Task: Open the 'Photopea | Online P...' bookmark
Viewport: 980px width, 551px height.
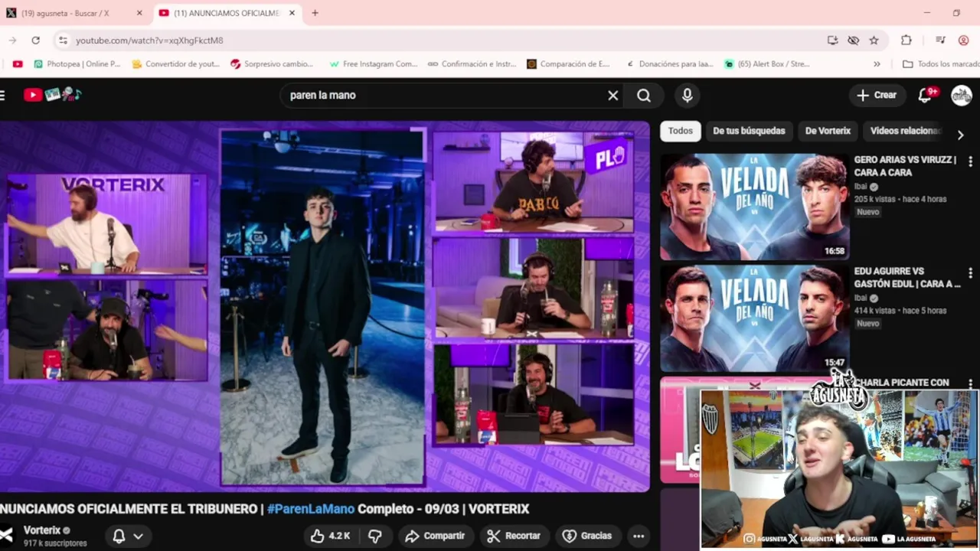Action: point(77,64)
